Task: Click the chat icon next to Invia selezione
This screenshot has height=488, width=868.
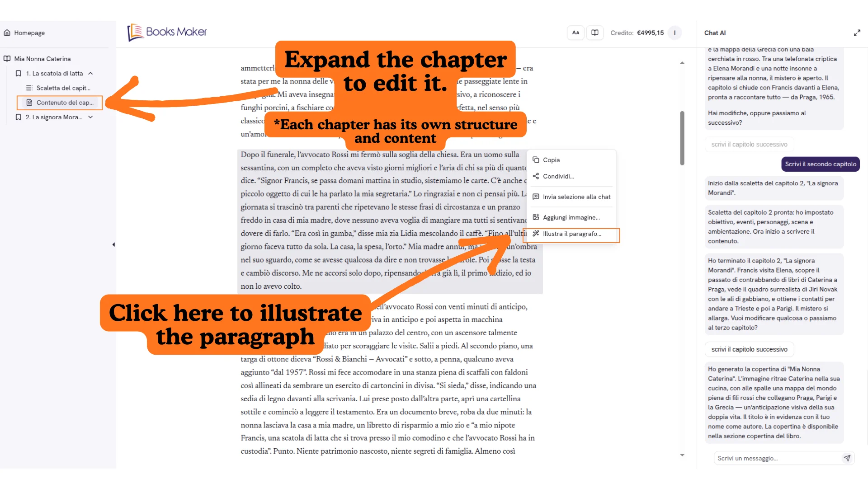Action: tap(536, 197)
